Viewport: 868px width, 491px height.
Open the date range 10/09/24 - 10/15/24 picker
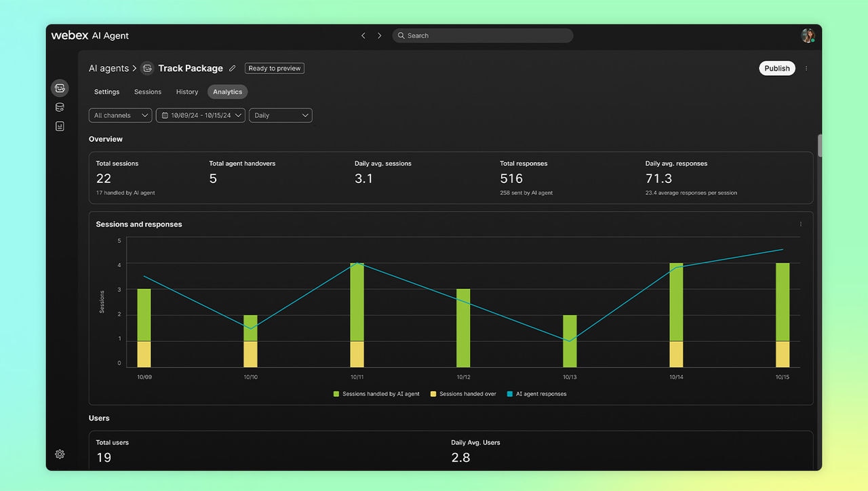pyautogui.click(x=201, y=115)
